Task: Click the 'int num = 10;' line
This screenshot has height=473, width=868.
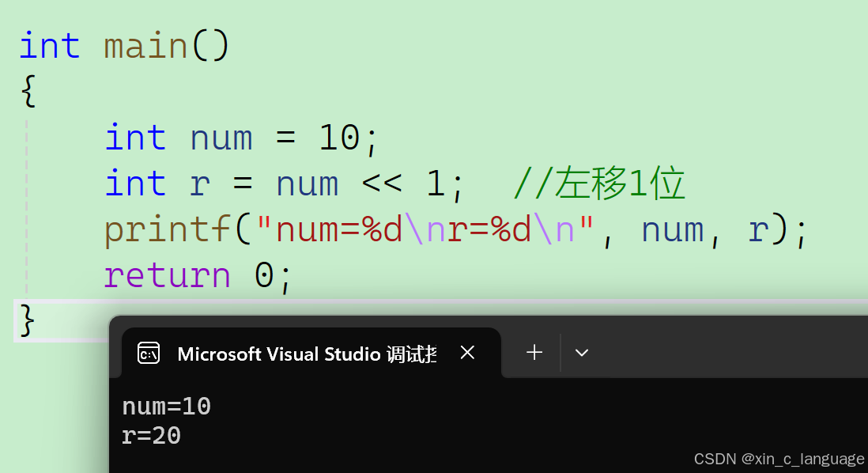Action: point(241,138)
